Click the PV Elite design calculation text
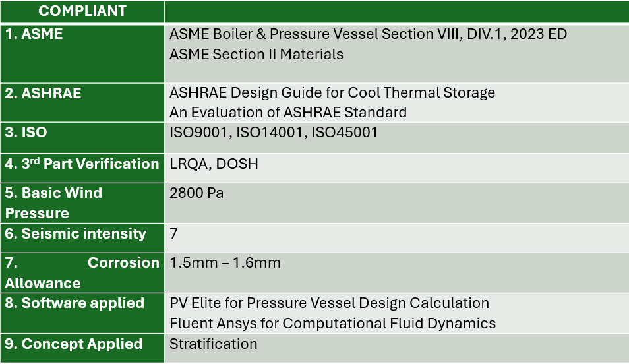629x364 pixels. 330,303
